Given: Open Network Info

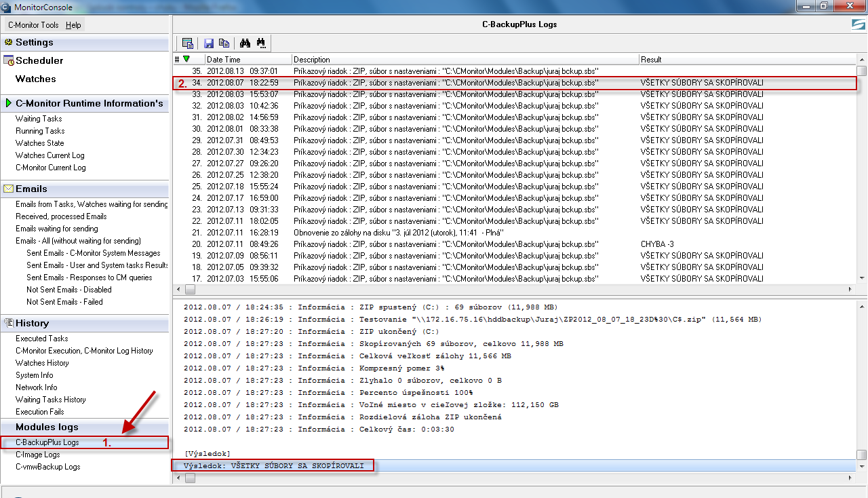Looking at the screenshot, I should 36,387.
